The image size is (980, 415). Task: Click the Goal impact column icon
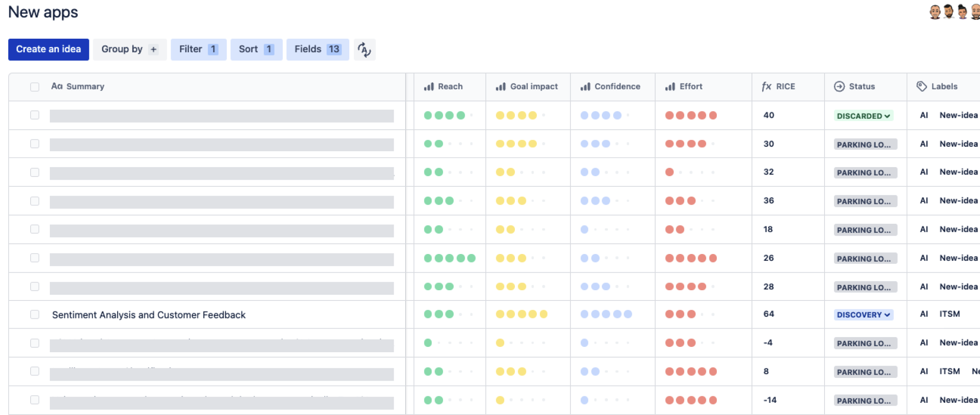501,86
